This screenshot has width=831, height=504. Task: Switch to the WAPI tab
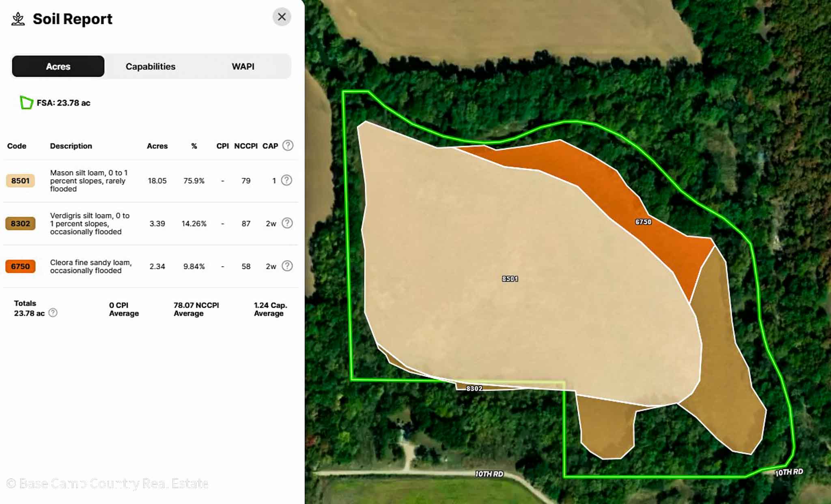[x=243, y=66]
